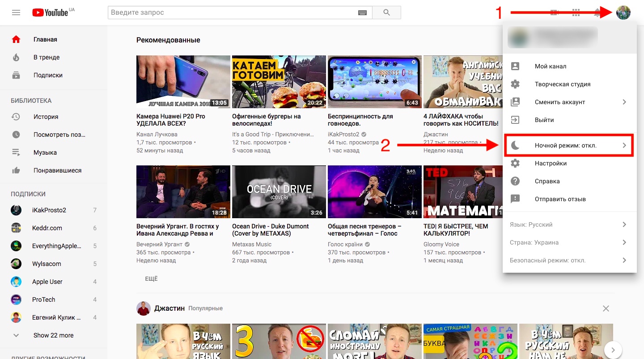Viewport: 644px width, 359px height.
Task: Play the 6:43 mobile game thumbnail
Action: pos(375,82)
